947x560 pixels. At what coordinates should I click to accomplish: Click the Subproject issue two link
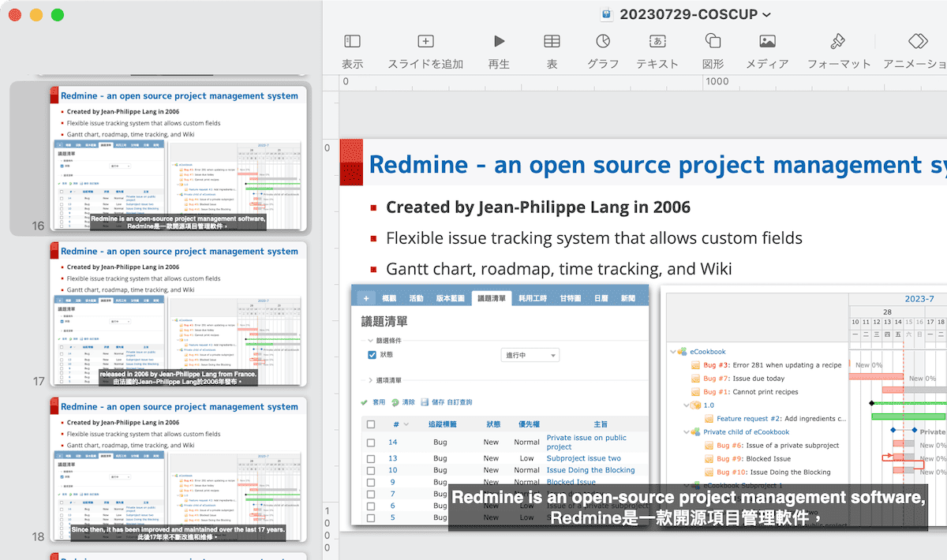583,458
